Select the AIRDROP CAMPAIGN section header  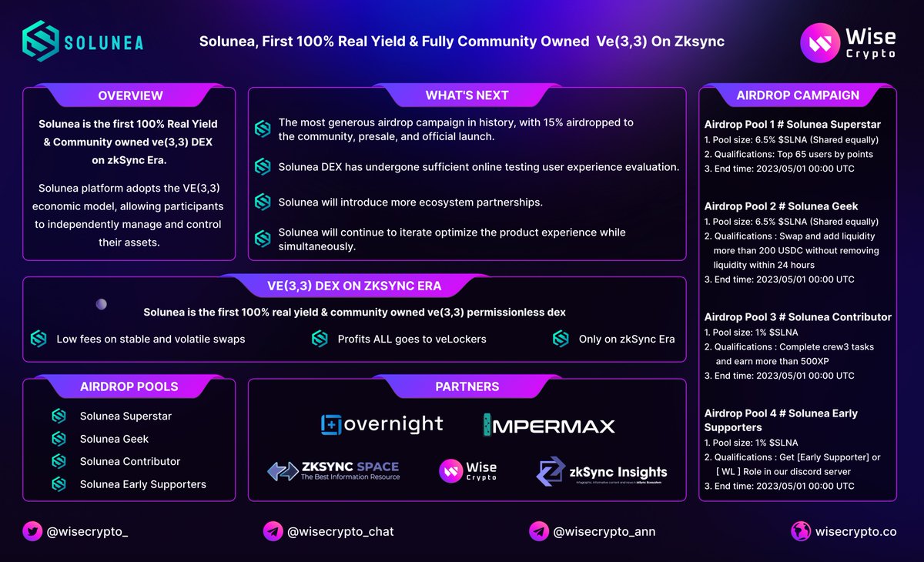pyautogui.click(x=798, y=95)
